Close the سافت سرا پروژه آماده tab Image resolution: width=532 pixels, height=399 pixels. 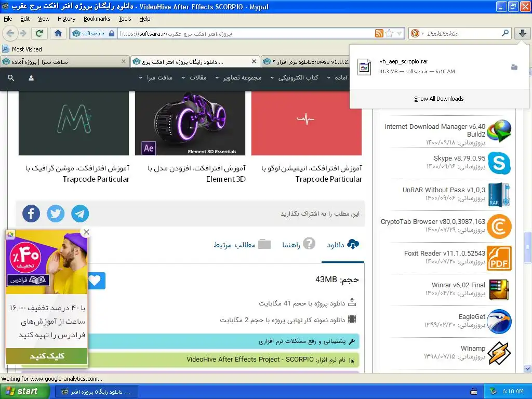click(x=124, y=61)
